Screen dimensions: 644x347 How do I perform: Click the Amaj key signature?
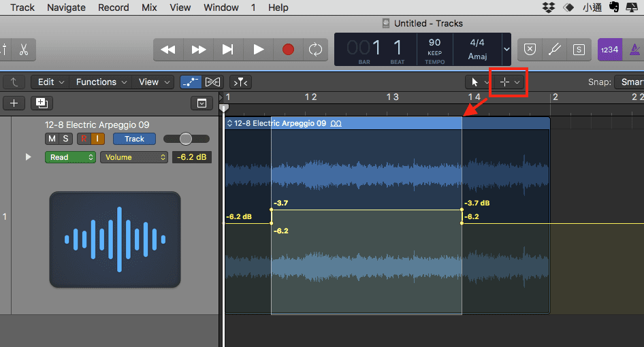(477, 56)
